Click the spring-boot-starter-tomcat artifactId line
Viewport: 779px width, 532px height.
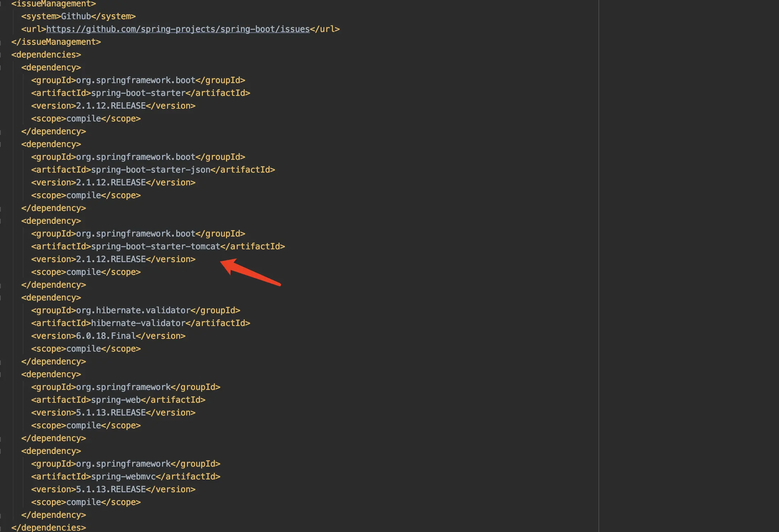tap(158, 246)
